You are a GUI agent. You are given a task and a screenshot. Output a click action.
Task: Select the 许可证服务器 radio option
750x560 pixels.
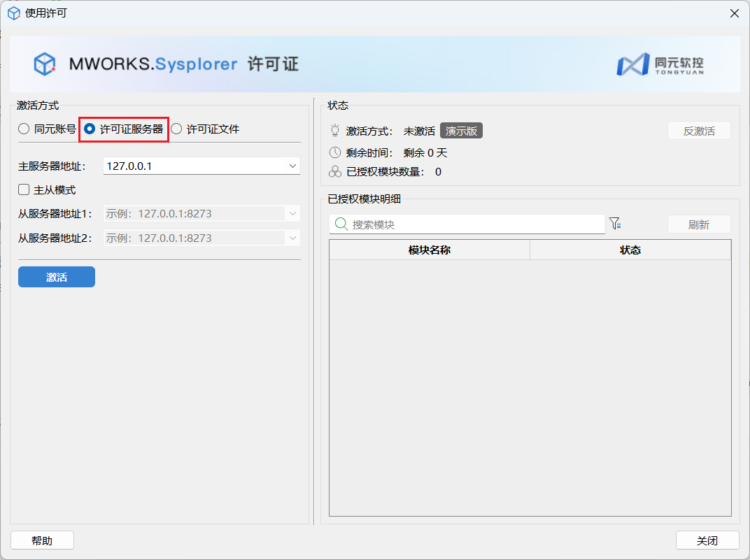tap(90, 129)
